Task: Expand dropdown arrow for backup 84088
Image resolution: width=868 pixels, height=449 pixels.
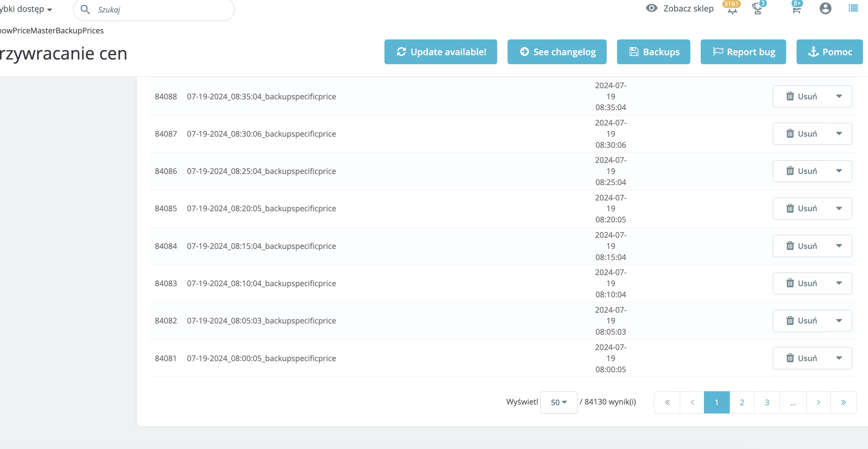Action: click(839, 96)
